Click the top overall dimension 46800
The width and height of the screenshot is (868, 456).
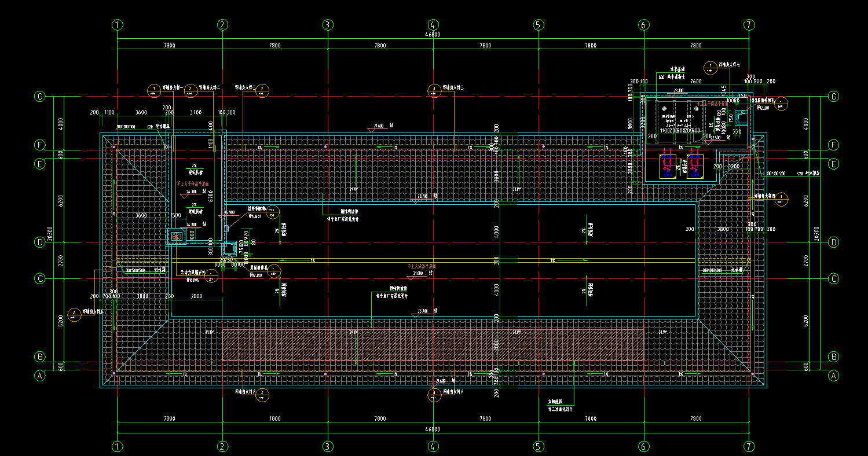(433, 35)
